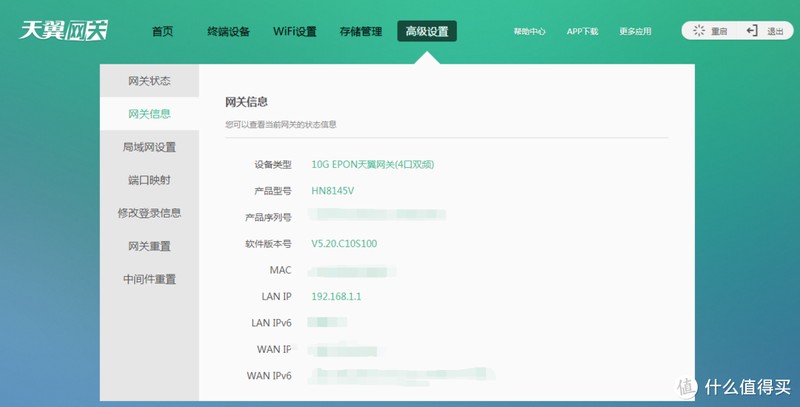Open the WiFi设置 tab
The image size is (800, 407).
coord(295,31)
